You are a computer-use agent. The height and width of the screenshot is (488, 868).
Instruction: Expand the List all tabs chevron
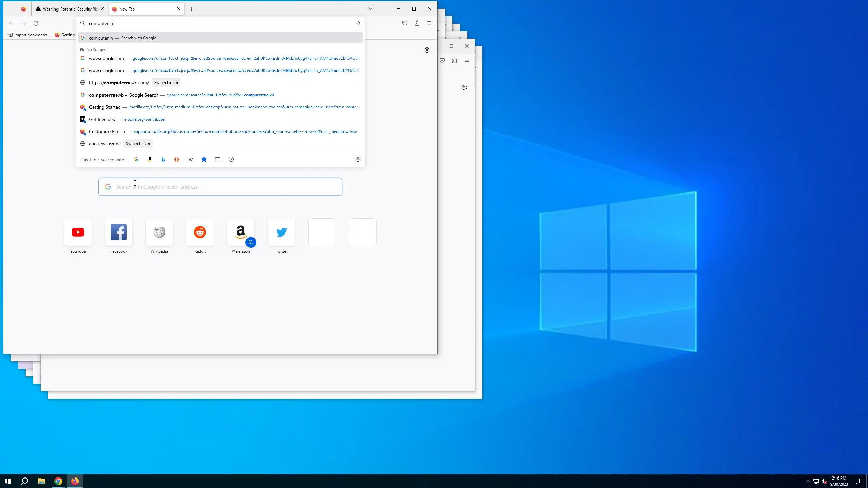[x=370, y=9]
